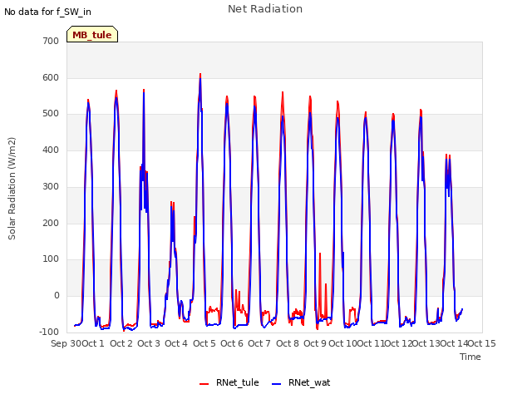This screenshot has height=399, width=532.
Task: Click the Oct 15 x-axis tick label
Action: (482, 343)
